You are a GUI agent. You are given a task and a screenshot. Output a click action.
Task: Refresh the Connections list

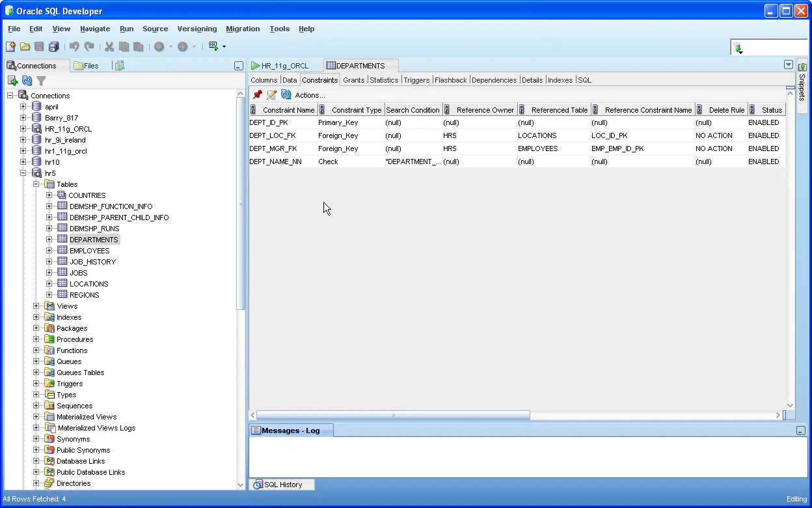(x=27, y=81)
